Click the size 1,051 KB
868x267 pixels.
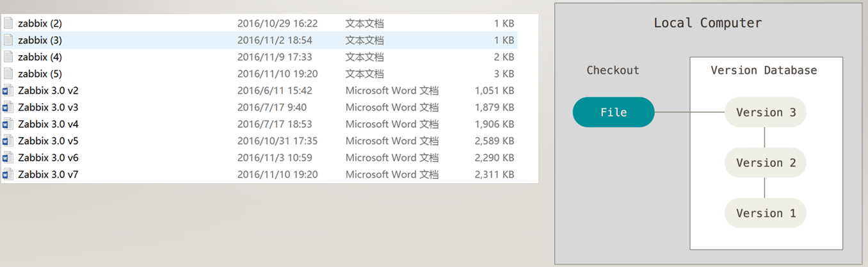(494, 90)
